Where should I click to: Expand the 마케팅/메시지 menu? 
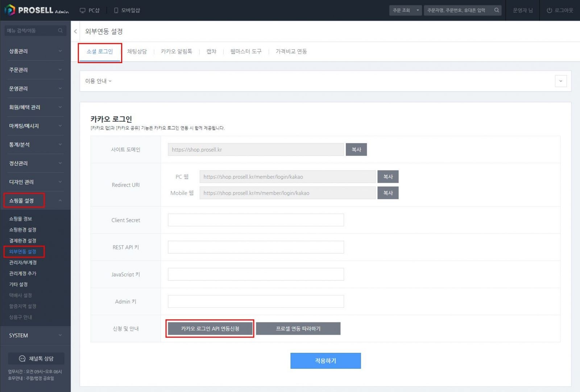(35, 126)
